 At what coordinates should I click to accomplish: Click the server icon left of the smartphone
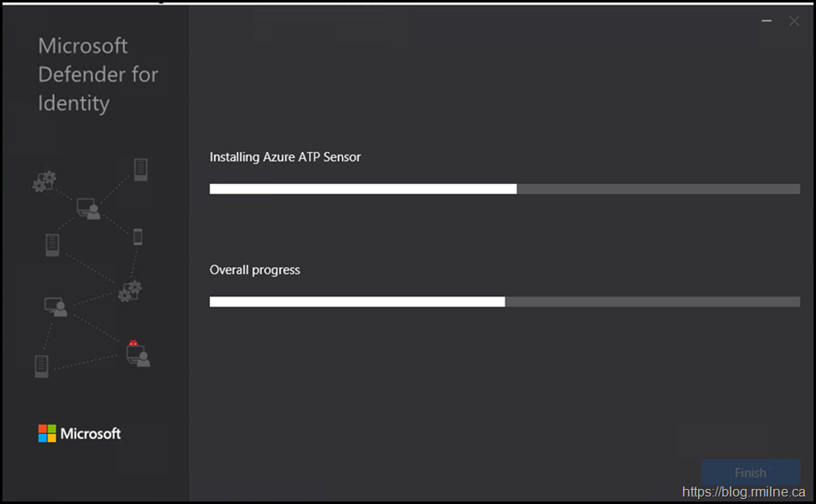click(x=52, y=245)
